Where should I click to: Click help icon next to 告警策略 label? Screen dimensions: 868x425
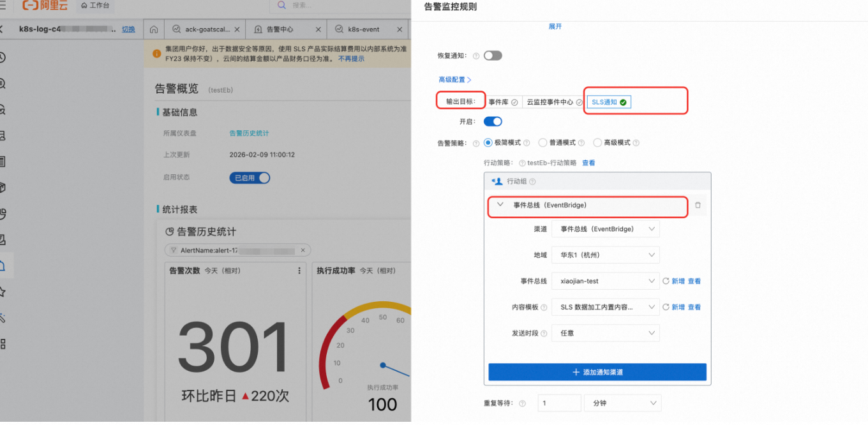(x=475, y=143)
